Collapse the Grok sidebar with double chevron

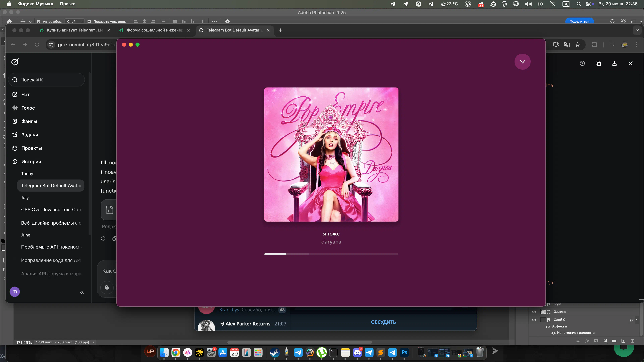point(82,292)
